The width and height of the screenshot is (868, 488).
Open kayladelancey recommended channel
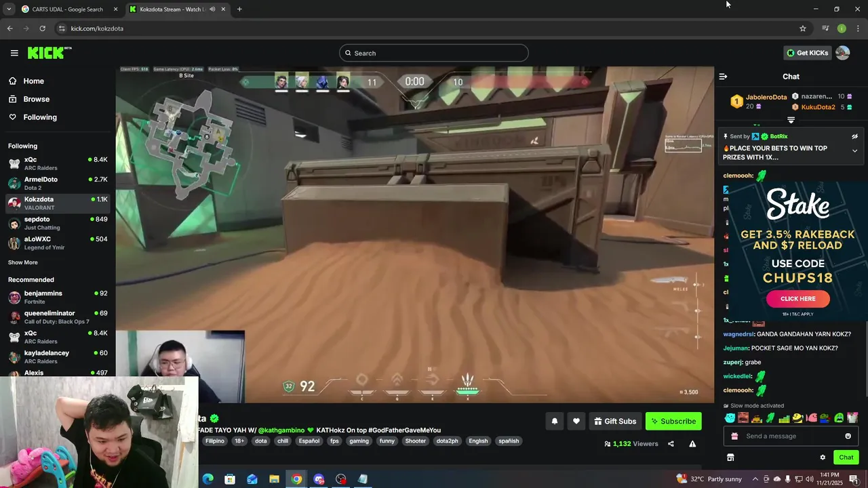(x=58, y=357)
